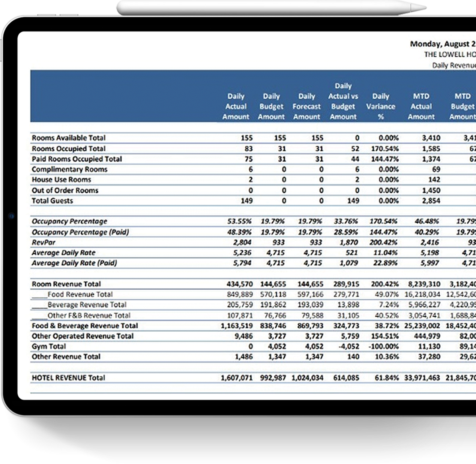Click the RevPar row label
This screenshot has height=464, width=476.
click(x=44, y=242)
